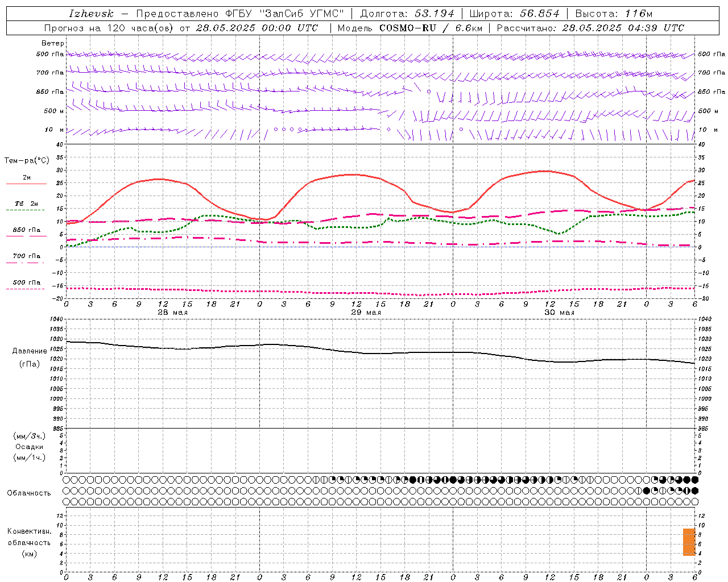The width and height of the screenshot is (728, 582).
Task: Click the 'Конвективн.' convective cloud label
Action: point(30,531)
